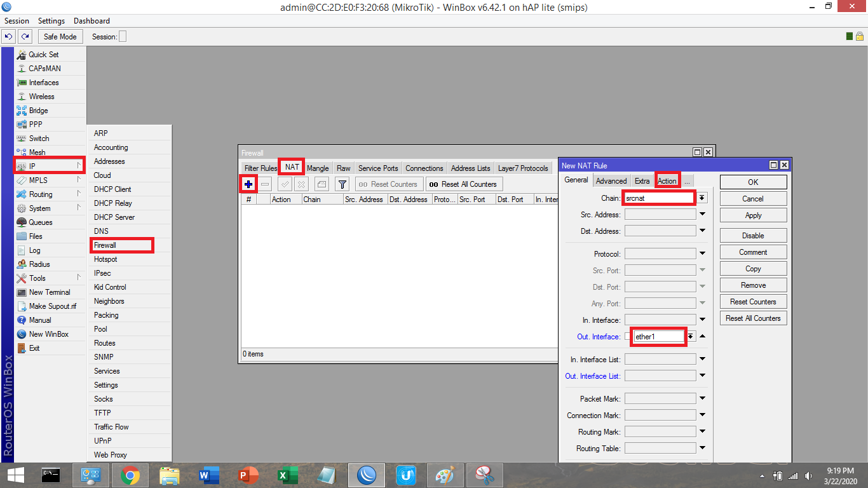Click the Connection Mark input field

(660, 416)
